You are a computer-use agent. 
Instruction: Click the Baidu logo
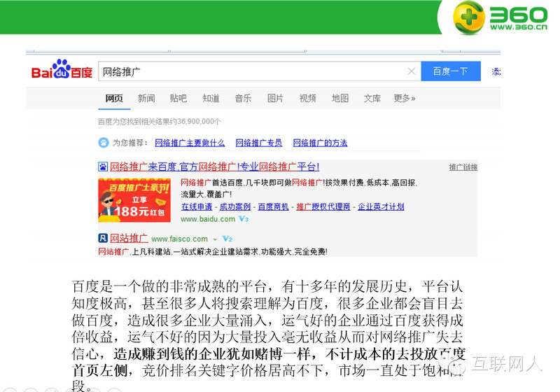62,69
